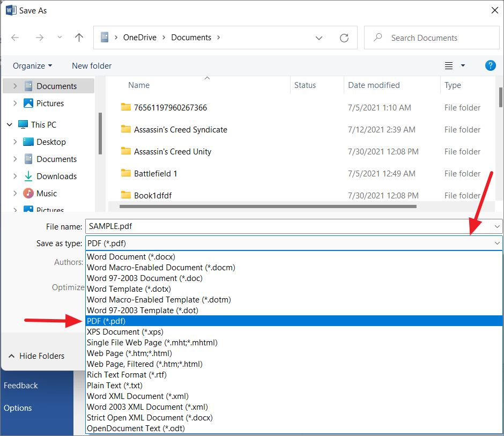
Task: Click the Hide Folders button
Action: [x=36, y=356]
